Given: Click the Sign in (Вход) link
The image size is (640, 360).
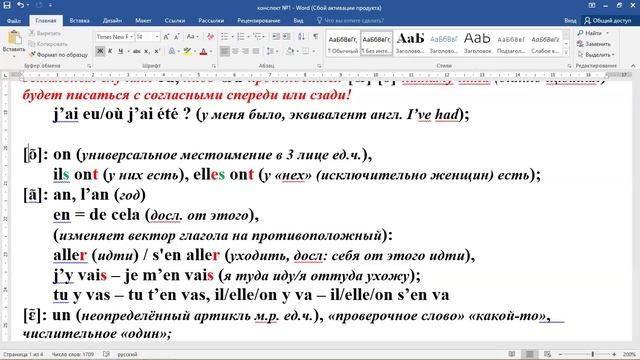Looking at the screenshot, I should (x=570, y=20).
